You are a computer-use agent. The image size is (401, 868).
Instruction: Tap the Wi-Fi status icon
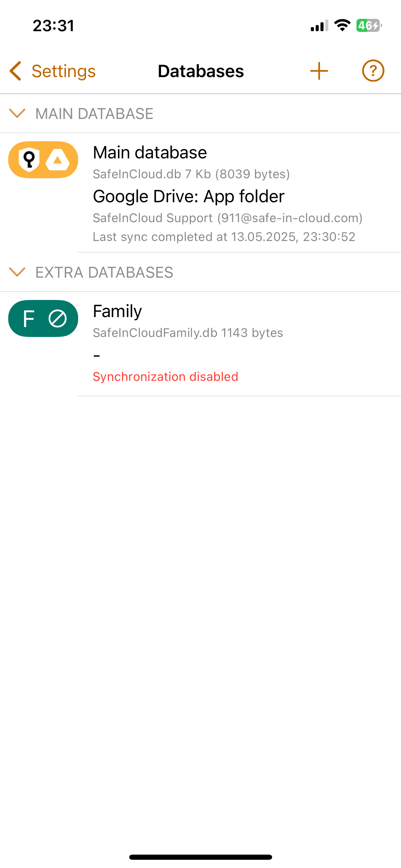(x=342, y=25)
